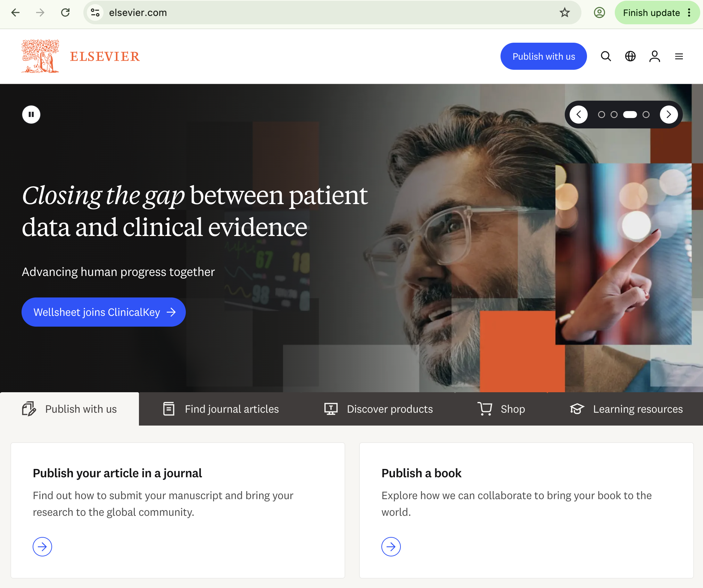Image resolution: width=703 pixels, height=588 pixels.
Task: Go back to the previous browser page
Action: click(x=16, y=13)
